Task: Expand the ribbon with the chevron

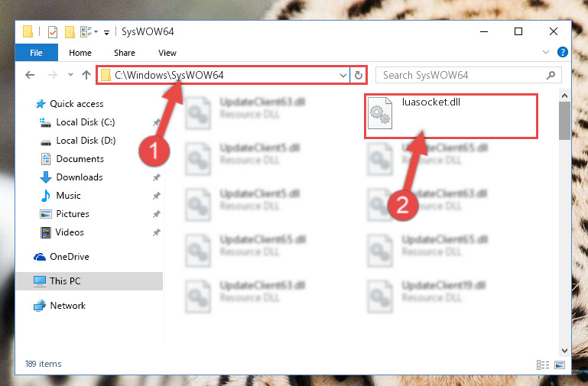Action: click(x=546, y=52)
